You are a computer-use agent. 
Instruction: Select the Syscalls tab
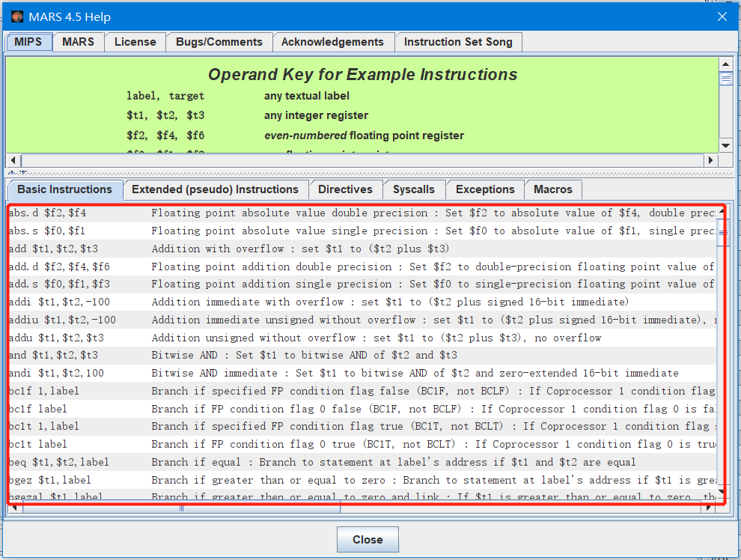[x=413, y=189]
